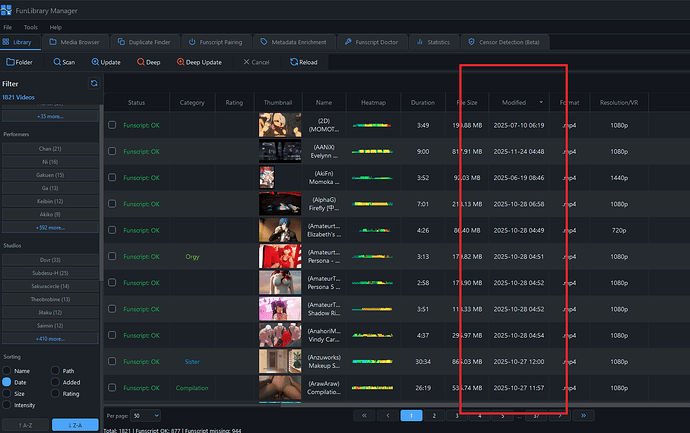Click the Resolution/VR column header
690x433 pixels.
click(619, 103)
